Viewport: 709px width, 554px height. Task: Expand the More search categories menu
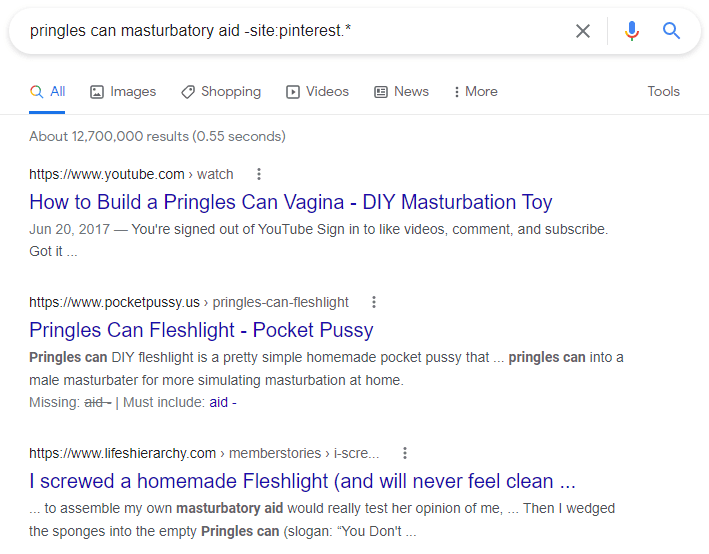(x=475, y=92)
